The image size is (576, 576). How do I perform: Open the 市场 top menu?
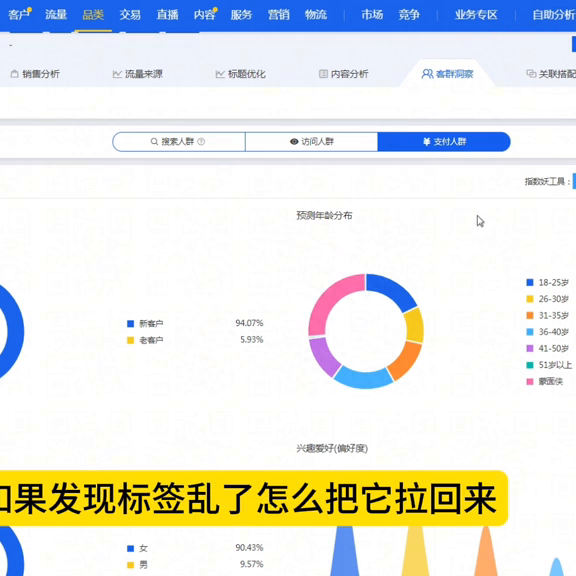click(x=372, y=15)
